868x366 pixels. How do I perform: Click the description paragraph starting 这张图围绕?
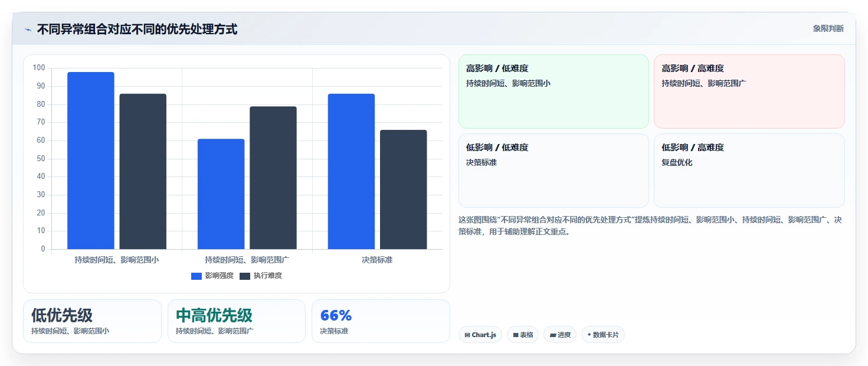[650, 226]
